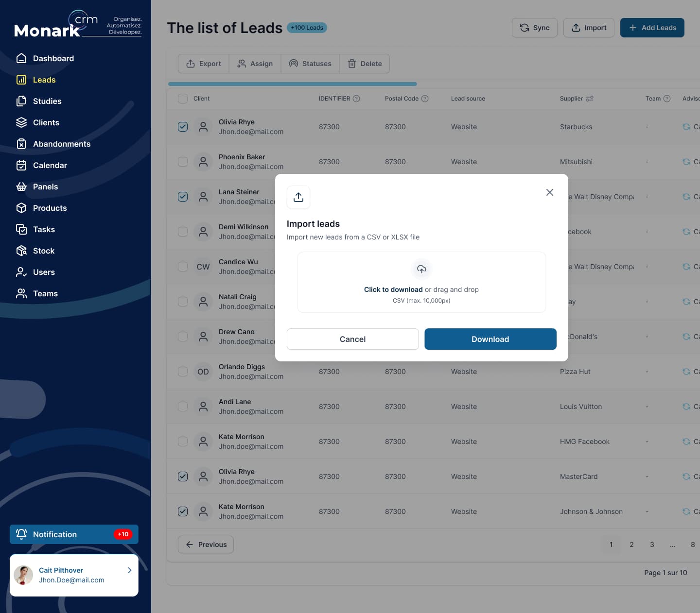This screenshot has width=700, height=613.
Task: Check Demi Wilkinson row checkbox
Action: 183,232
